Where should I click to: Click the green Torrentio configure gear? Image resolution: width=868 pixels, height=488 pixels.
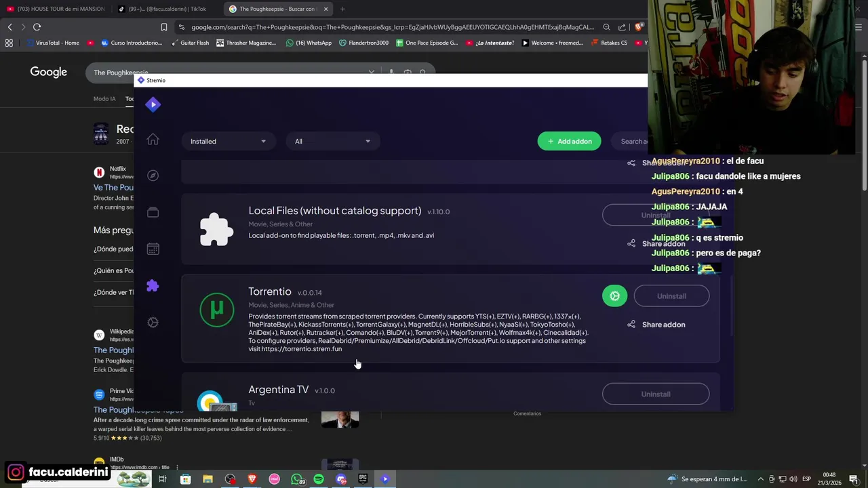tap(614, 296)
